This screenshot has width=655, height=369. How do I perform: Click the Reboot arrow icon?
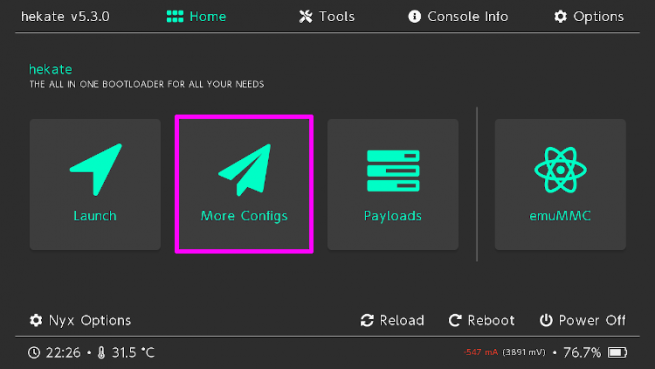point(455,321)
